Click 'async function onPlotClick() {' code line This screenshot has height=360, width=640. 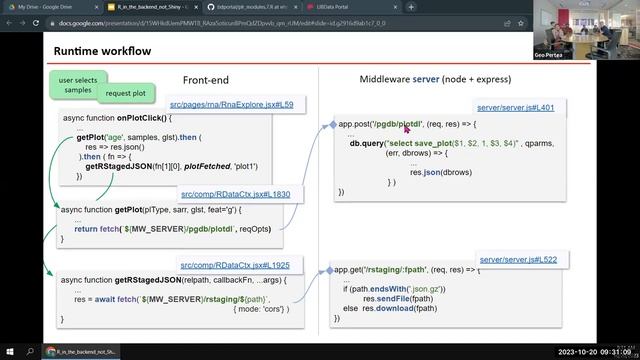click(x=117, y=118)
